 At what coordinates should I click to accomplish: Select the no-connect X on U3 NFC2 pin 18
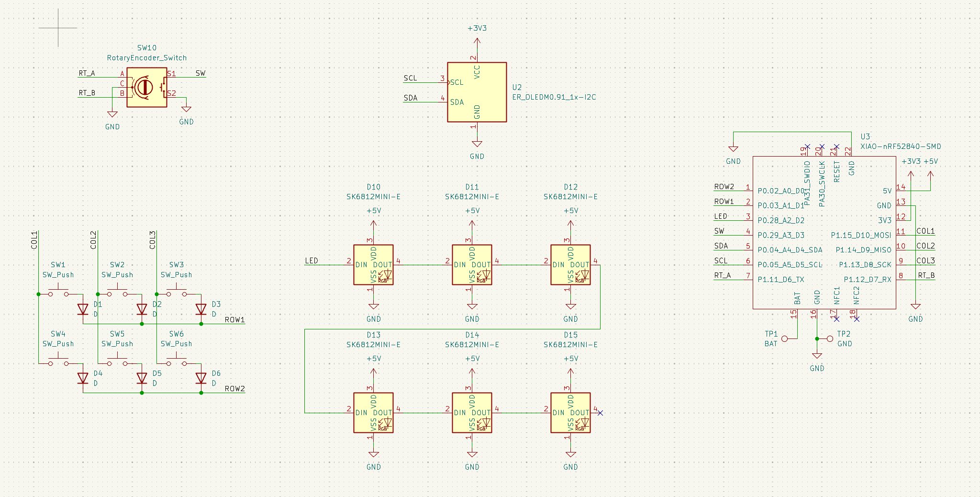tap(856, 319)
